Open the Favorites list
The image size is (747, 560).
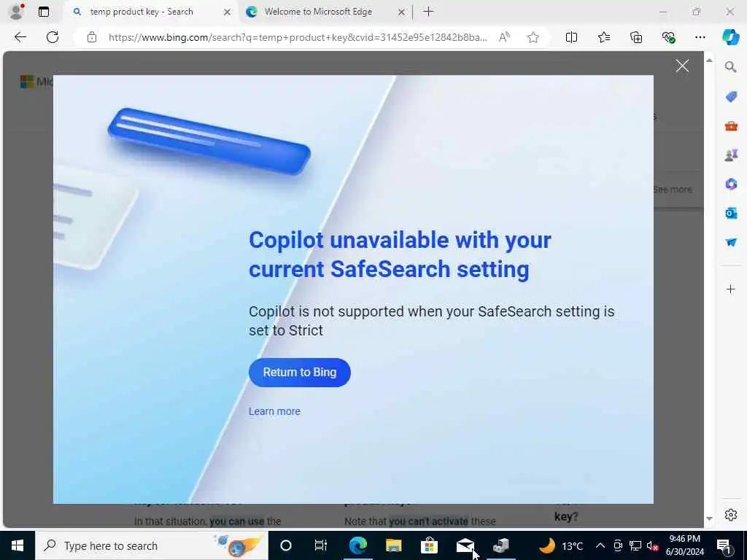click(x=603, y=37)
